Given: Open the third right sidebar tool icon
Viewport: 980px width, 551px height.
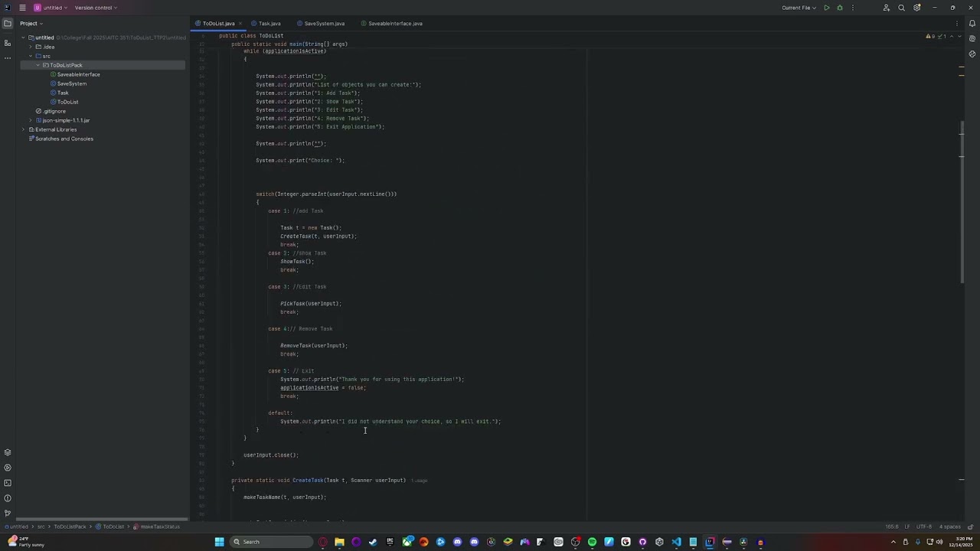Looking at the screenshot, I should coord(972,54).
